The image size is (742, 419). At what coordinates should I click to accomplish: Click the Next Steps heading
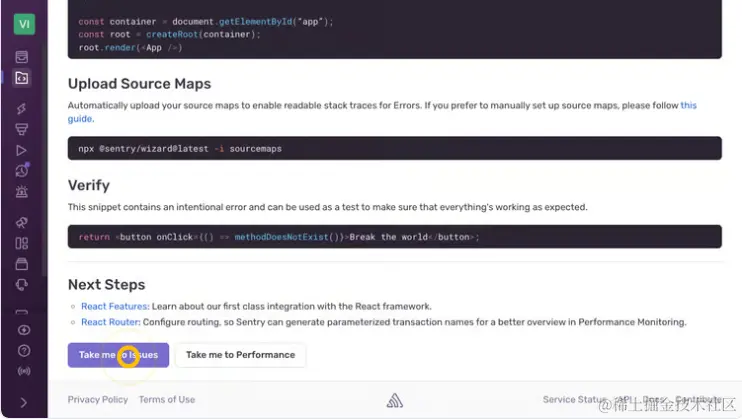(106, 285)
